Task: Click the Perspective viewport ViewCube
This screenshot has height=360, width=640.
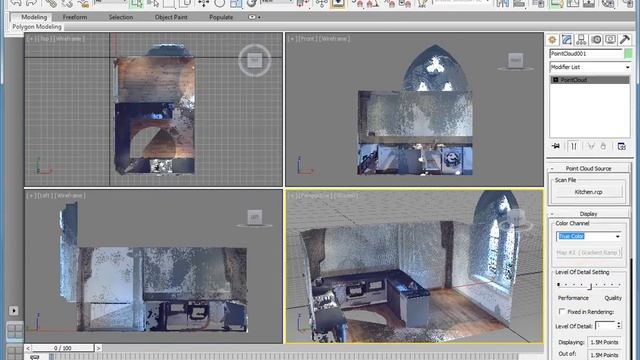Action: point(516,218)
